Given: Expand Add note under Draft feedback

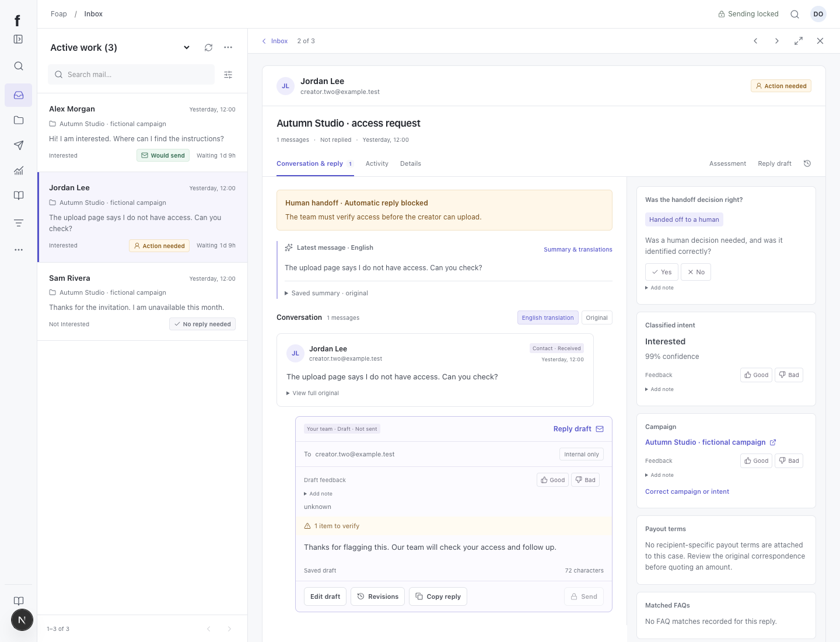Looking at the screenshot, I should [x=318, y=494].
